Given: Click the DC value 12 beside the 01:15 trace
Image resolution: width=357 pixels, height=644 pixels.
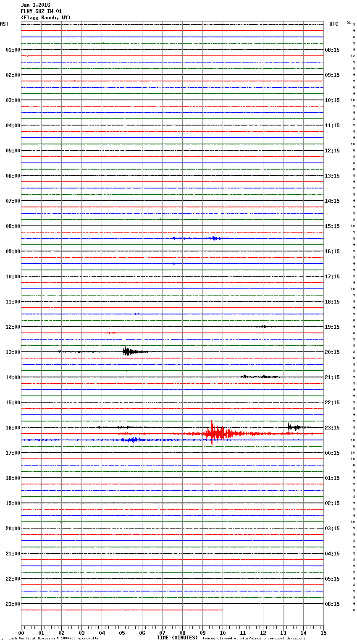Looking at the screenshot, I should [353, 56].
